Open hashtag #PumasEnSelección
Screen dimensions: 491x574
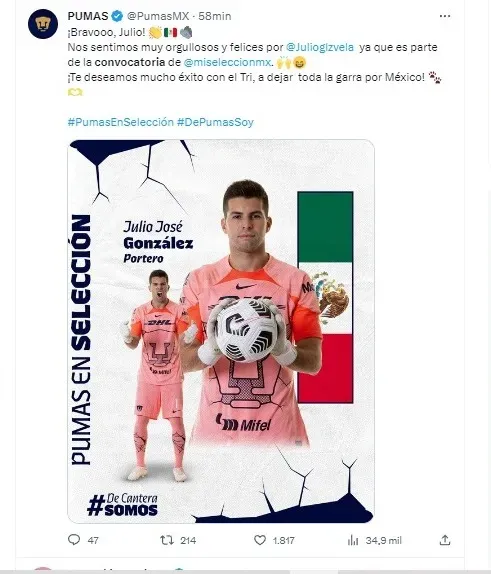click(x=120, y=122)
